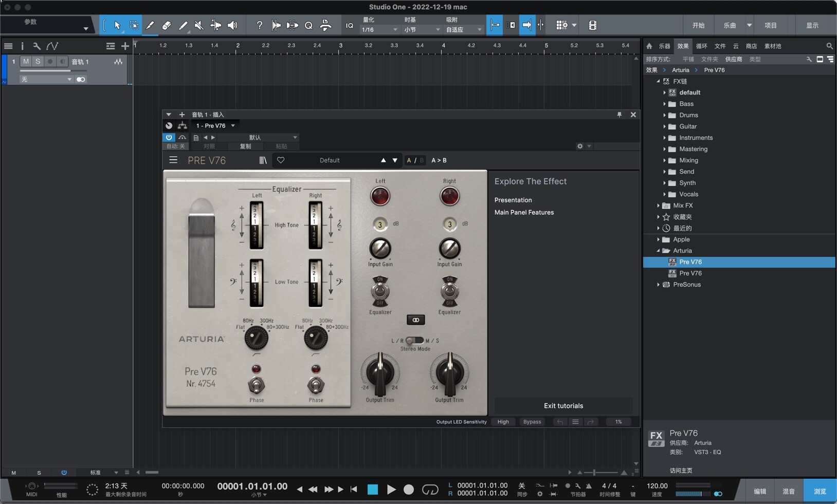The height and width of the screenshot is (504, 837).
Task: Open the snap adaptive dropdown
Action: click(463, 30)
